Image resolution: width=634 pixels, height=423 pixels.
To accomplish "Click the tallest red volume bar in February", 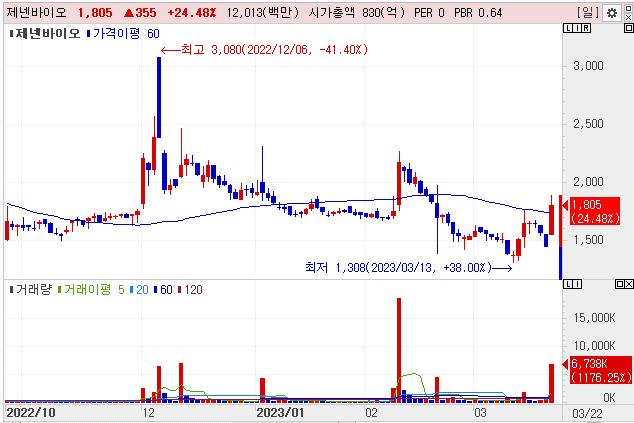I will 399,350.
